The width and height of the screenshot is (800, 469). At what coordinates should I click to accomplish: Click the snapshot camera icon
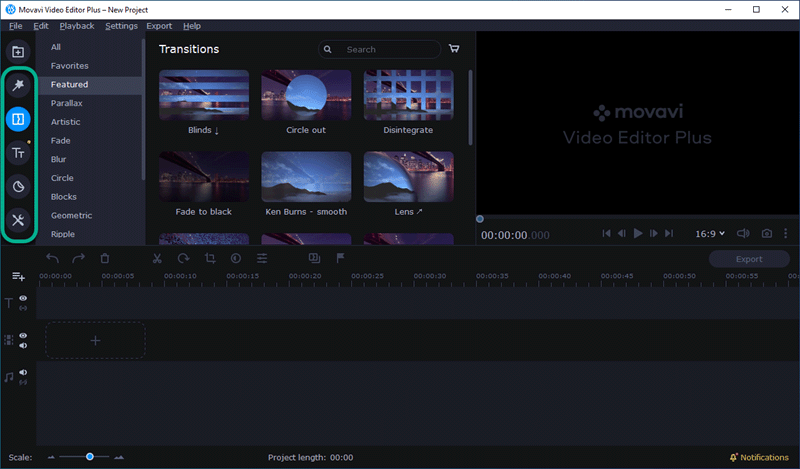click(766, 233)
